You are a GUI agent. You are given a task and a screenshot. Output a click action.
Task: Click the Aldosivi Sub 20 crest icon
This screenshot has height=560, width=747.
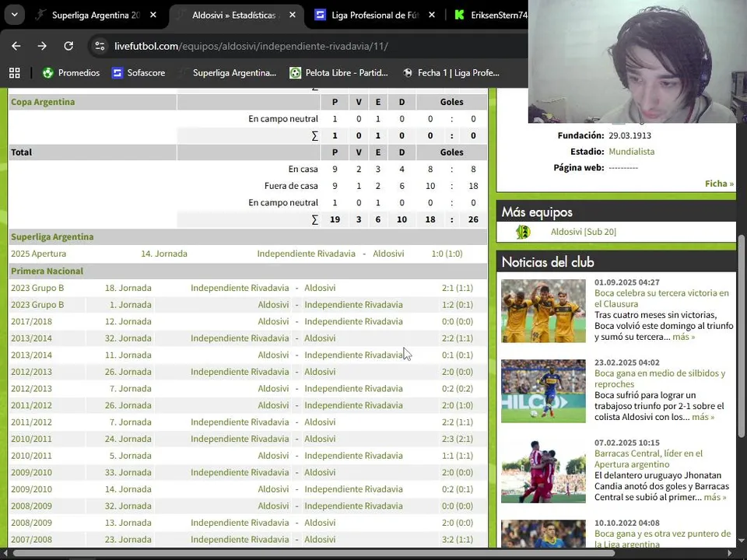523,232
